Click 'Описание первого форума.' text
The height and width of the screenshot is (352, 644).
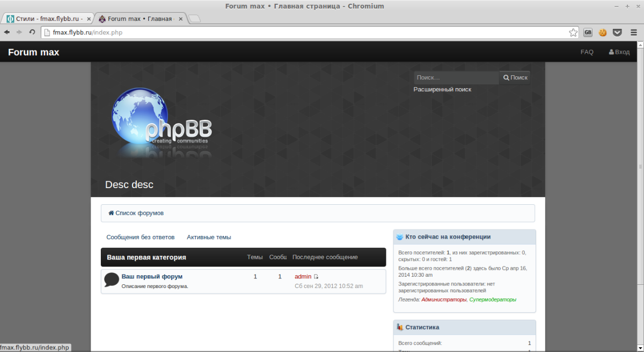pos(155,286)
